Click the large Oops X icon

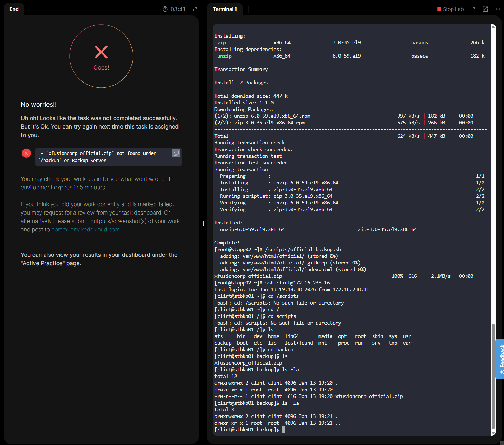(101, 52)
